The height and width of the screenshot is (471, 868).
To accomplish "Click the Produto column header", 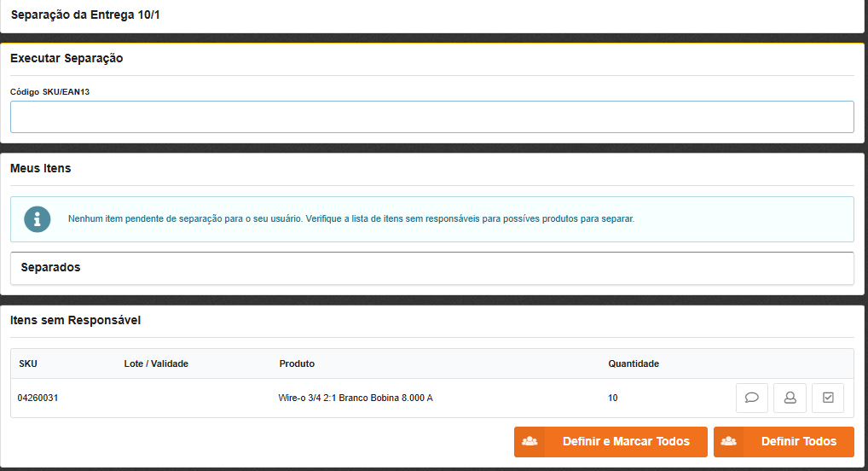I will pos(297,363).
